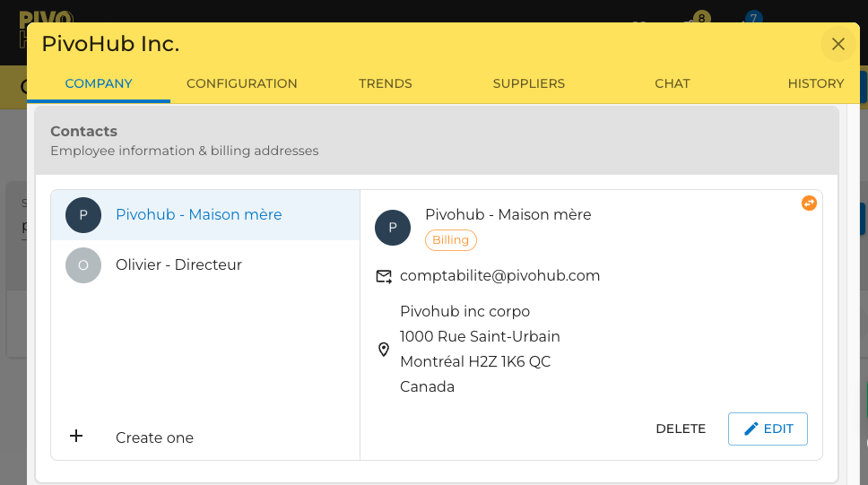Click the P avatar in contact details
868x485 pixels.
[393, 228]
